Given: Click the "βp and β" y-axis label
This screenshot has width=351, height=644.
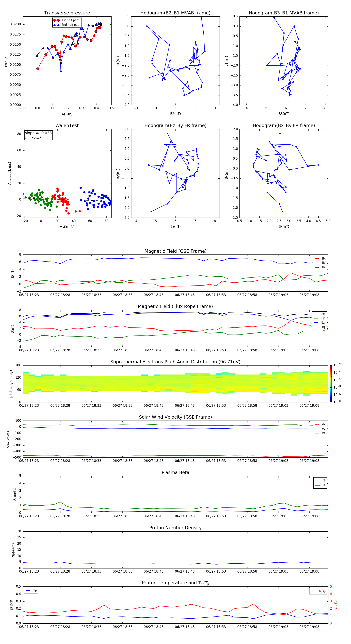Looking at the screenshot, I should pos(14,494).
